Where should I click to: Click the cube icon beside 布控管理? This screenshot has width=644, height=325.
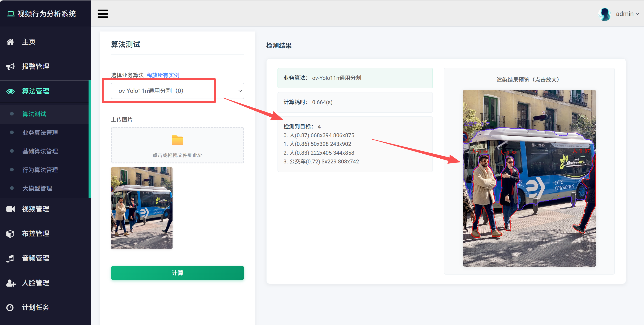[10, 234]
